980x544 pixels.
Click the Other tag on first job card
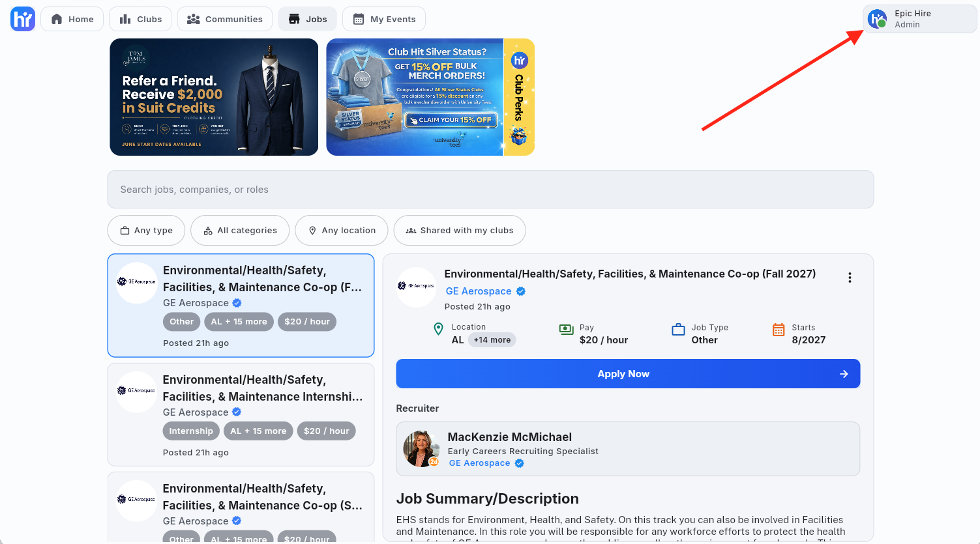[x=181, y=322]
